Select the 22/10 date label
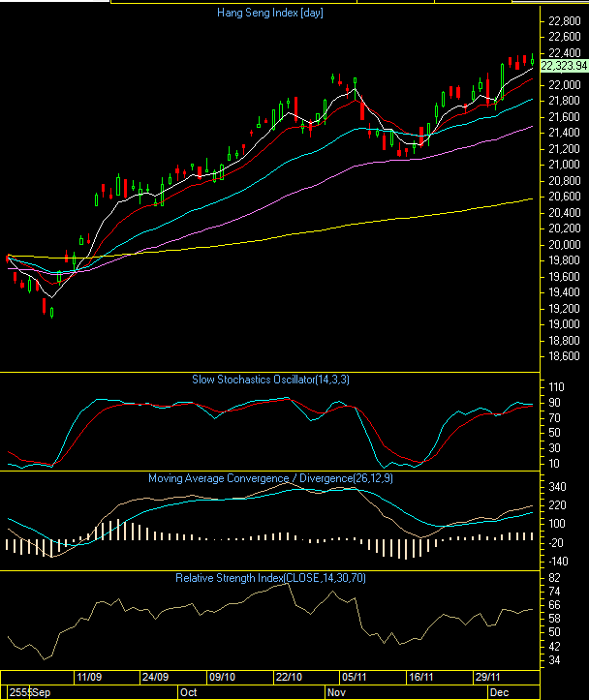 [x=289, y=677]
